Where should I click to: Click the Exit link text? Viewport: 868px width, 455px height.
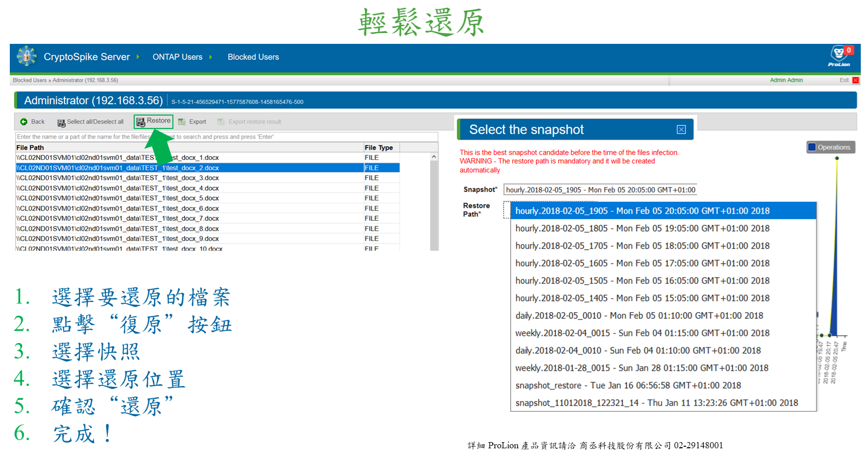(x=844, y=80)
